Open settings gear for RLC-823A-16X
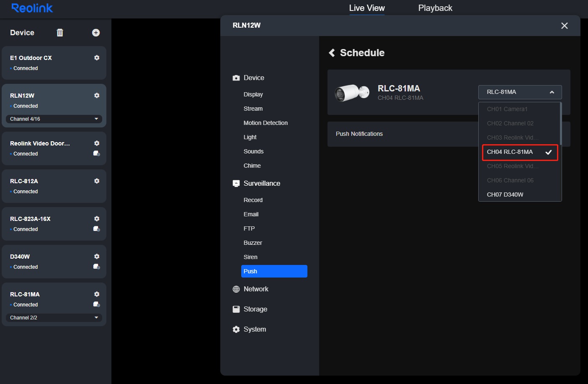Viewport: 588px width, 384px height. click(x=97, y=219)
